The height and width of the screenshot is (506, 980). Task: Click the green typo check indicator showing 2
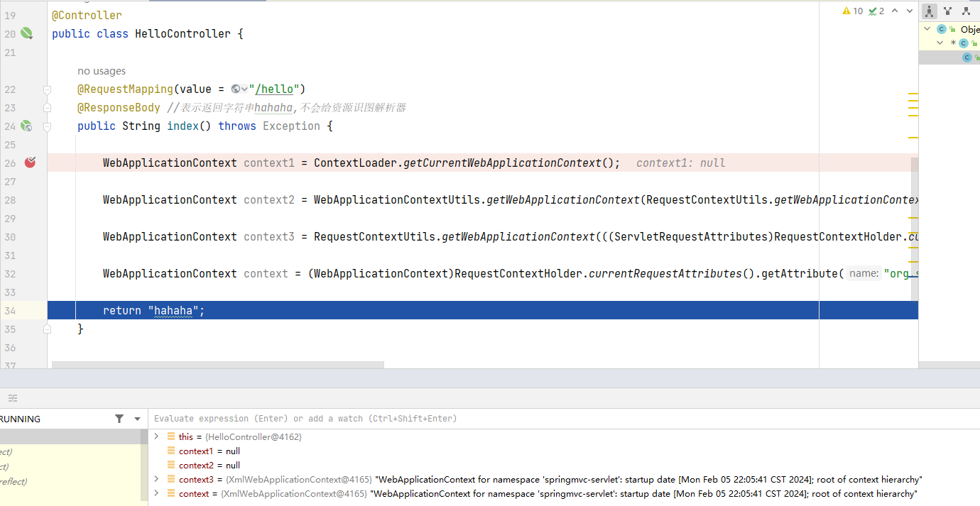tap(876, 11)
